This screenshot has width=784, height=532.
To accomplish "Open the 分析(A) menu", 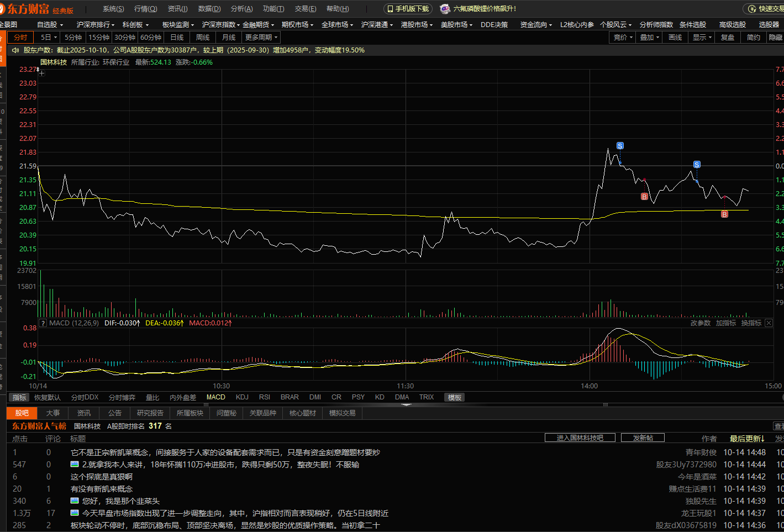I will (241, 9).
